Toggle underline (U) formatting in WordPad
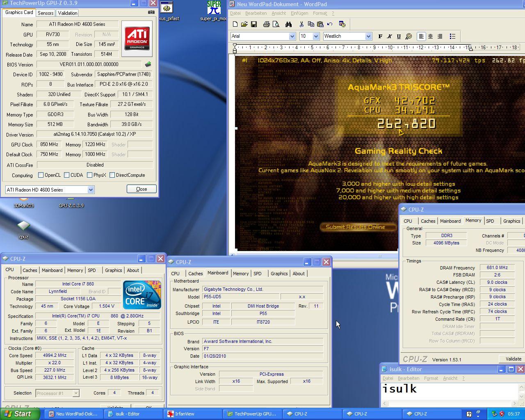525x420 pixels. coord(399,36)
